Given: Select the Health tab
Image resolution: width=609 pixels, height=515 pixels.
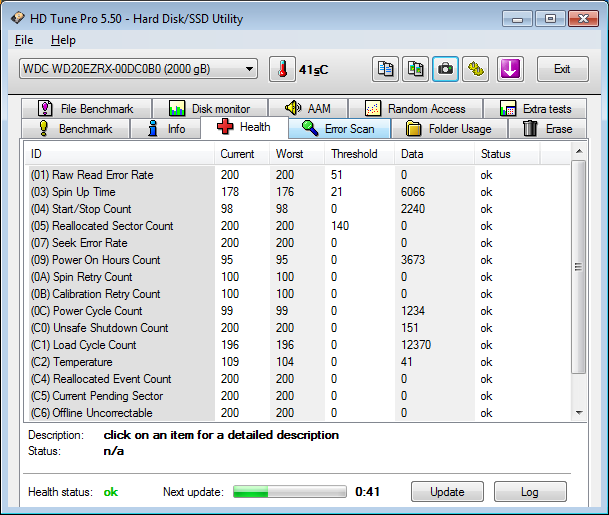Looking at the screenshot, I should tap(244, 127).
